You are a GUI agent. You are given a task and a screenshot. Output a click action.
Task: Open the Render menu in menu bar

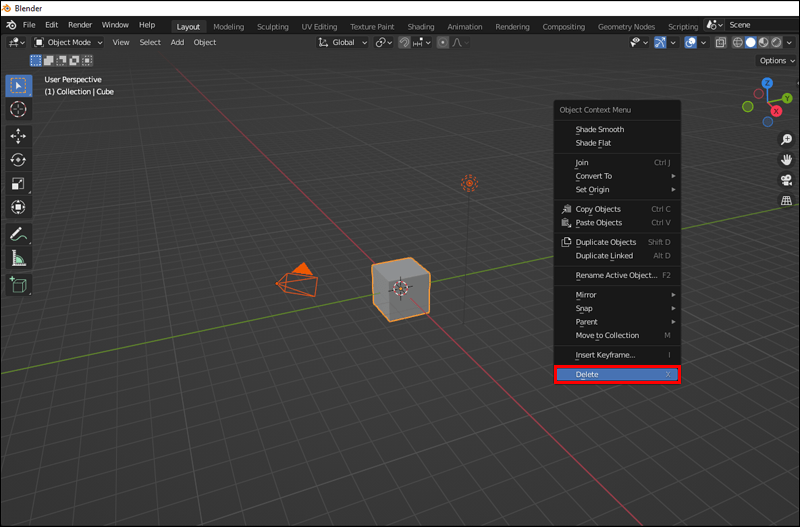[80, 24]
